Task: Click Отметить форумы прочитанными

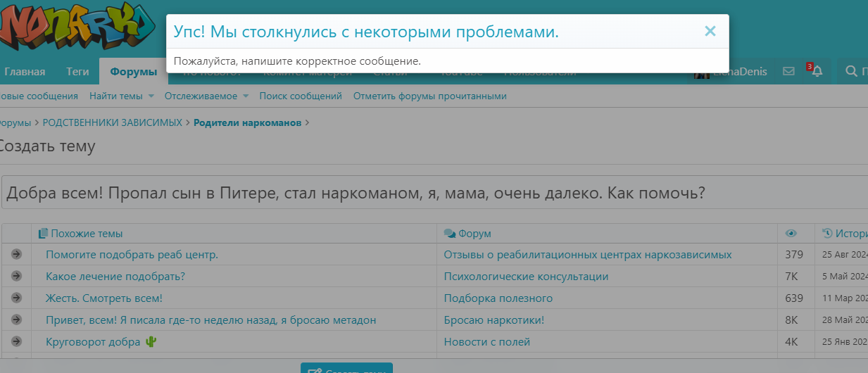Action: point(430,96)
